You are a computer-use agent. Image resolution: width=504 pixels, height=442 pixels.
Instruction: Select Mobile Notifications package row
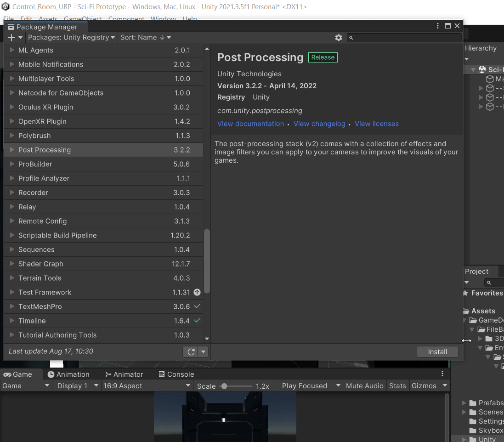103,64
